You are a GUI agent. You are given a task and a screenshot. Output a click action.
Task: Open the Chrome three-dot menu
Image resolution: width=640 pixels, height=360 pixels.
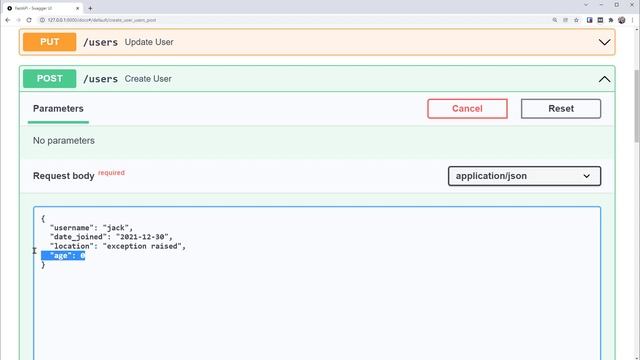tap(632, 20)
